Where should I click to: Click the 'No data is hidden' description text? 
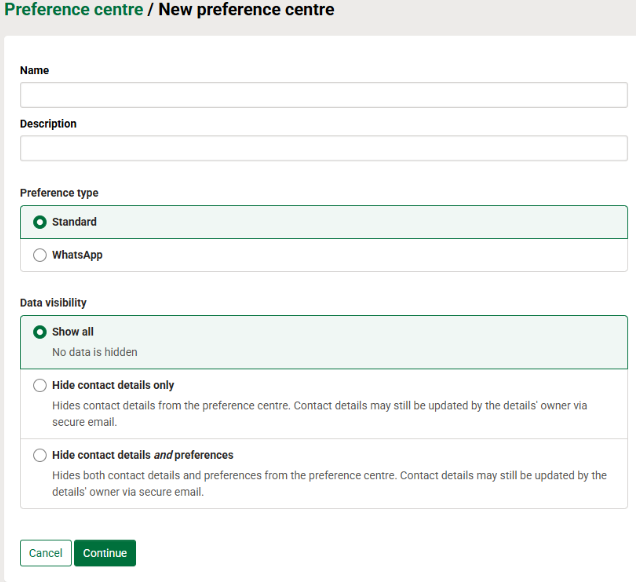click(95, 352)
